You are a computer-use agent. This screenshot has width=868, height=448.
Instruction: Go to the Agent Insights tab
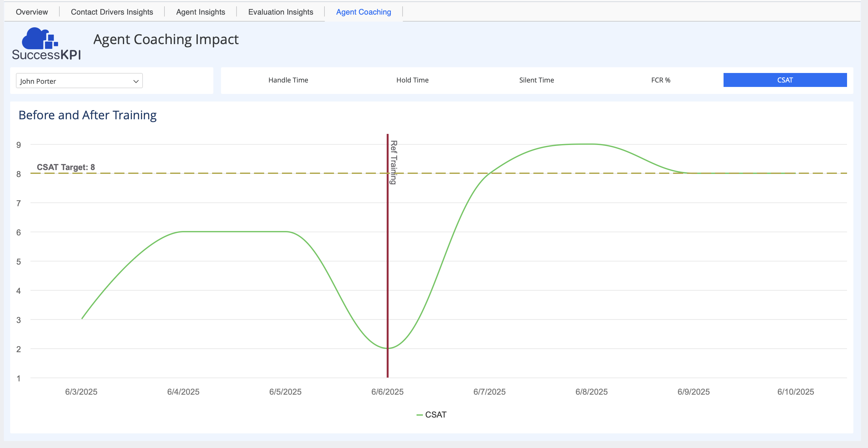(x=200, y=12)
